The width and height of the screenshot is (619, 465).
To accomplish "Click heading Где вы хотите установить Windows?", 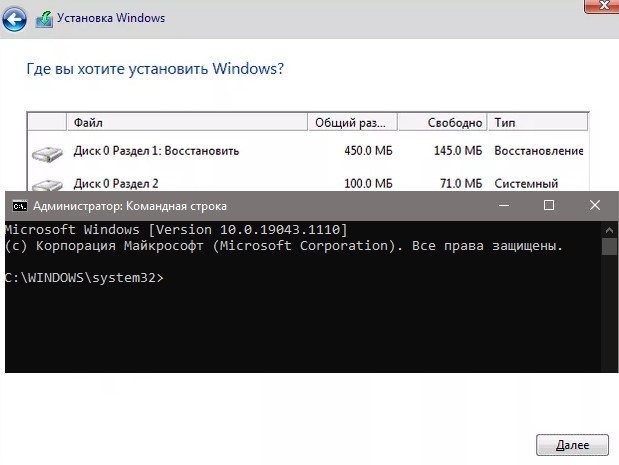I will pos(155,69).
